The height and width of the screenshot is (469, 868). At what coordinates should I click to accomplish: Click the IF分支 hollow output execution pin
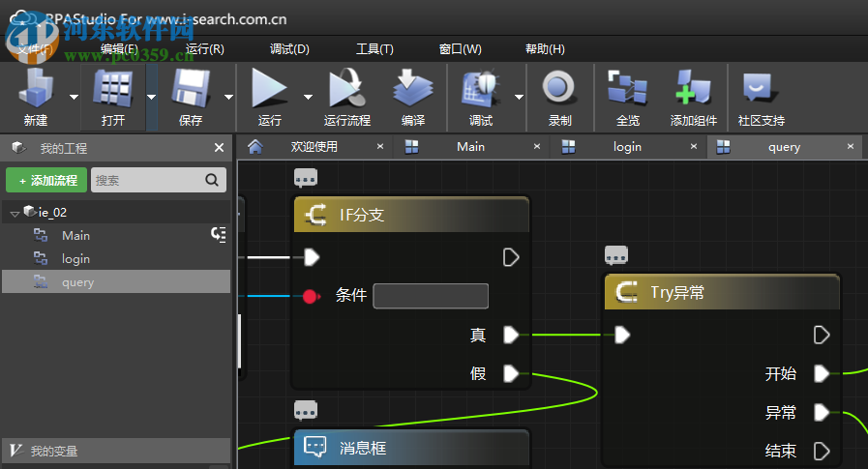coord(511,257)
